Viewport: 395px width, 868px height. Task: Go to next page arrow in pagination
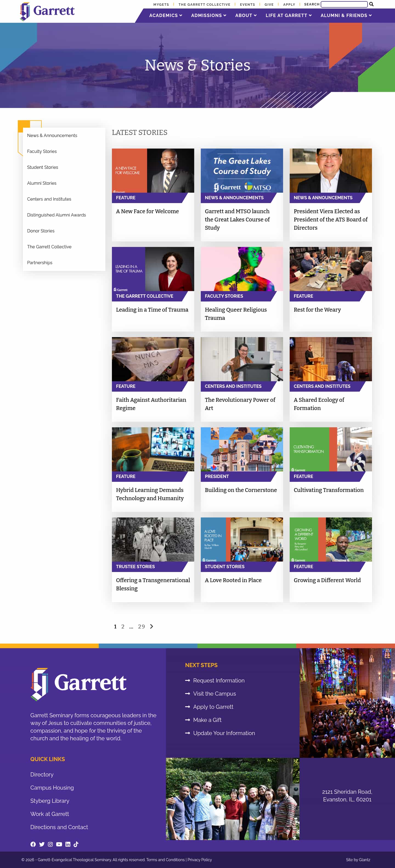coord(151,627)
